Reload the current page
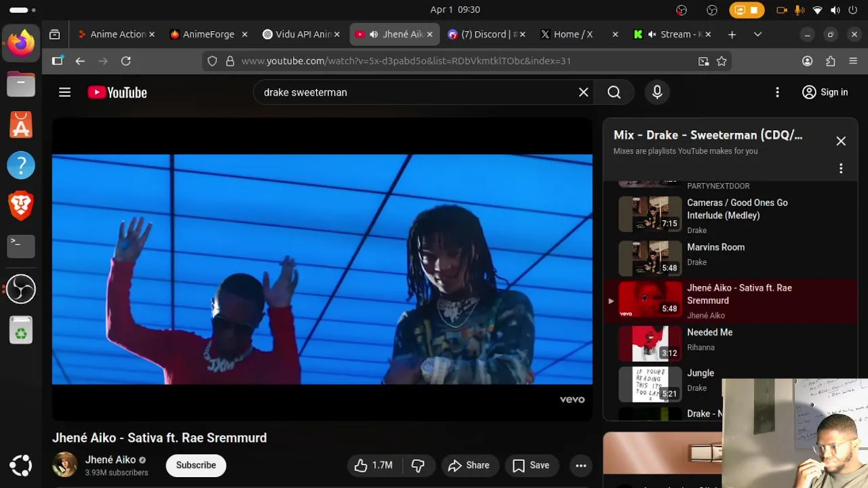Image resolution: width=868 pixels, height=488 pixels. click(x=125, y=61)
